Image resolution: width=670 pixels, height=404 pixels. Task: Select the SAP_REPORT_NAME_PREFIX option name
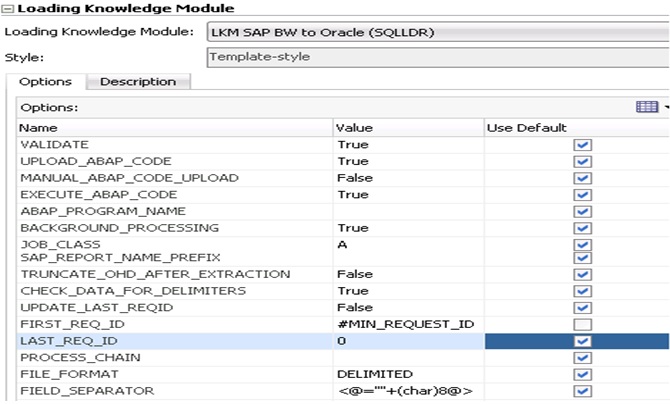point(120,258)
